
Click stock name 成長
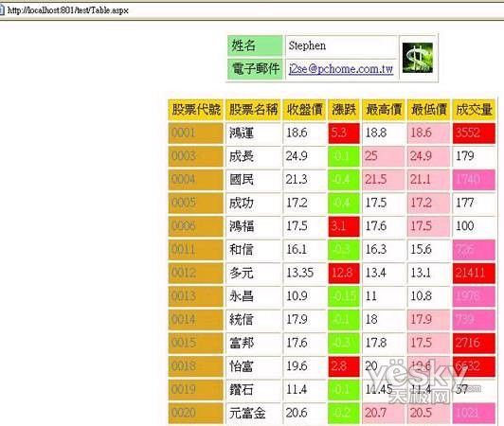(x=242, y=156)
